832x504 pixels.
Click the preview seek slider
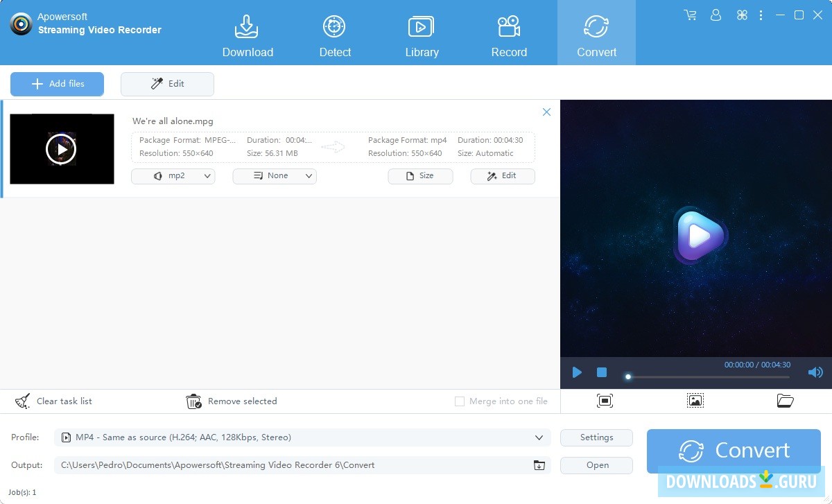[707, 377]
